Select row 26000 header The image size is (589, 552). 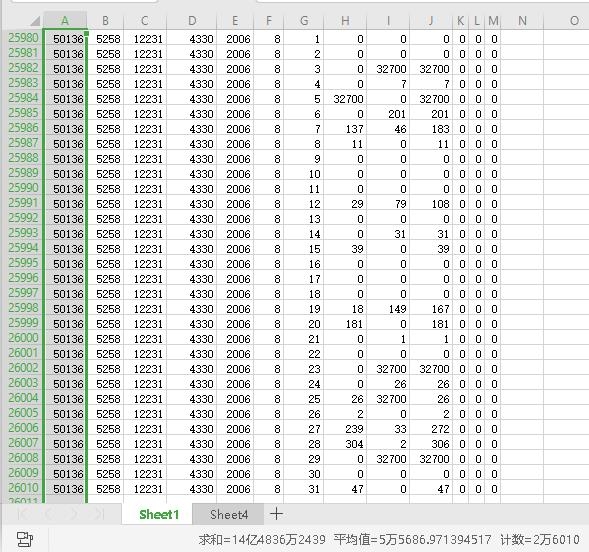pos(23,338)
